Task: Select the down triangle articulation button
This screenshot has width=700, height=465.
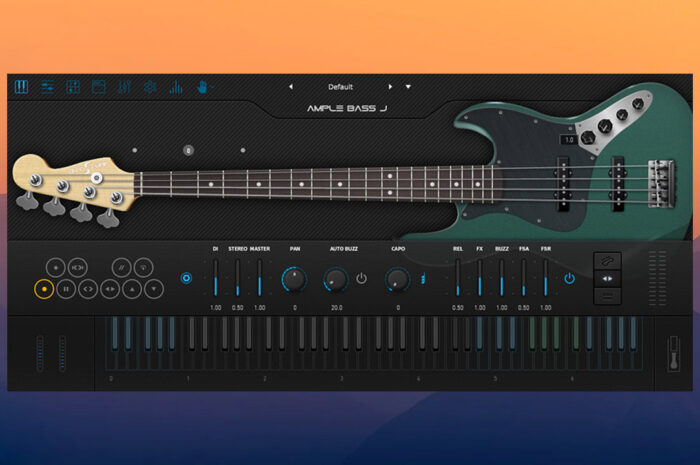Action: (154, 289)
